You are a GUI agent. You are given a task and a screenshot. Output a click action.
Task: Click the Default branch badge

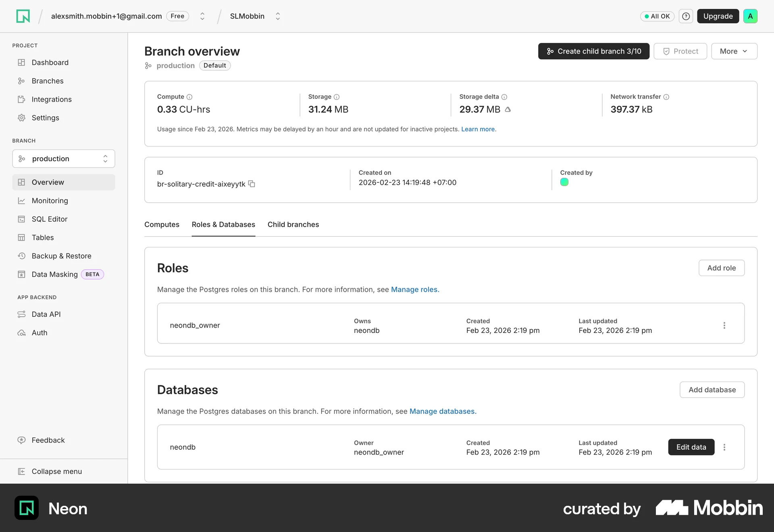tap(215, 65)
